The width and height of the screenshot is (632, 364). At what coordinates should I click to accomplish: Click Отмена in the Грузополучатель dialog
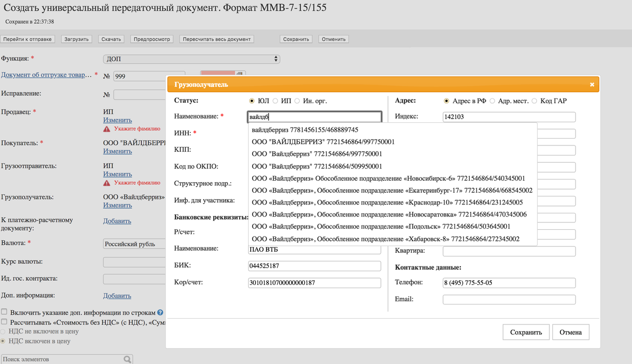click(x=570, y=332)
